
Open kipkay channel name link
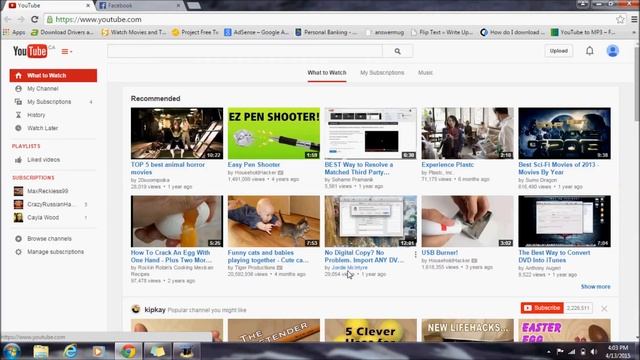[155, 309]
